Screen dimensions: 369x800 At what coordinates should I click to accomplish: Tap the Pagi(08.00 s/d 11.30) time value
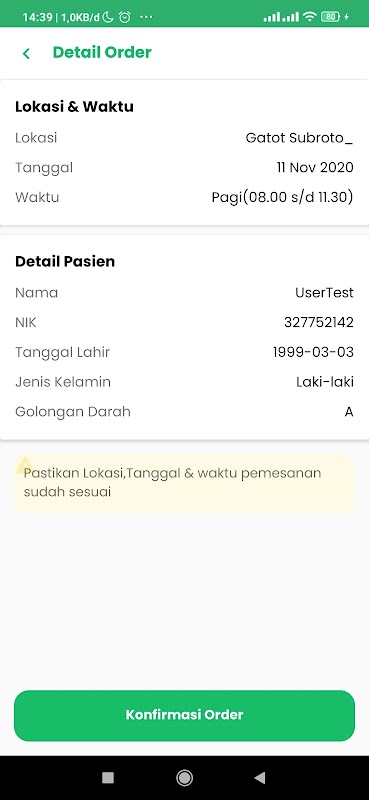[282, 197]
